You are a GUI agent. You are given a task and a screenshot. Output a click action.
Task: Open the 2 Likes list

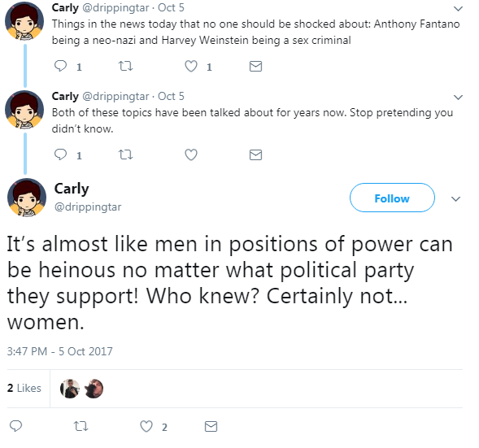click(24, 388)
